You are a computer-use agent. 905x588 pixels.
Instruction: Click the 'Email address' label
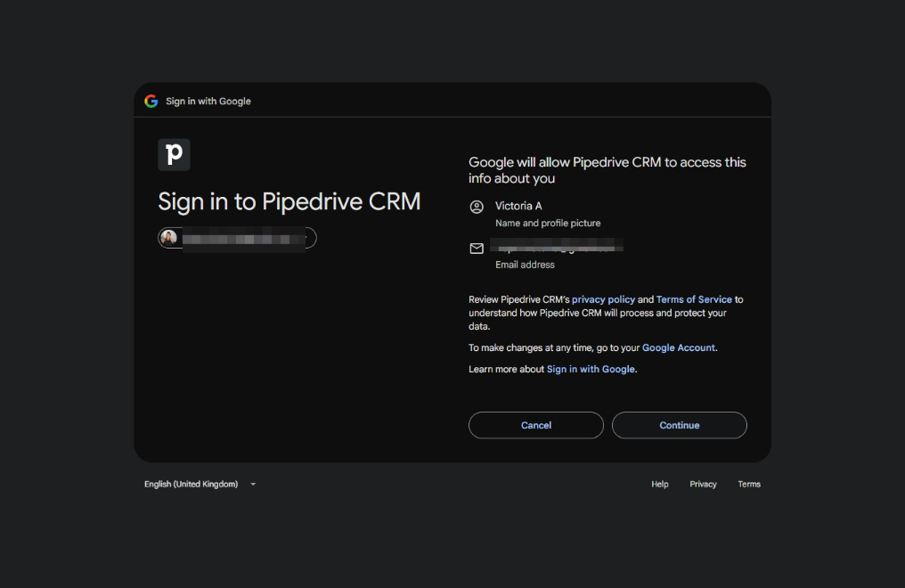(525, 265)
